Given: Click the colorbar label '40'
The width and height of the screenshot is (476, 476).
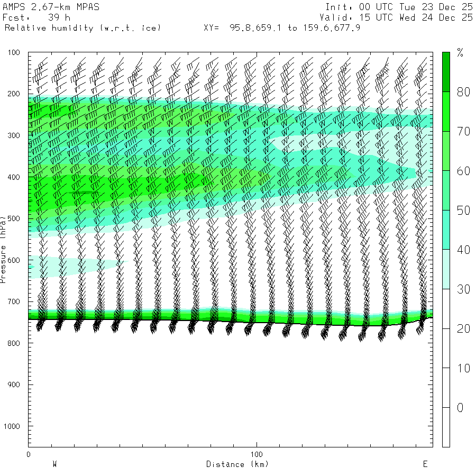Looking at the screenshot, I should (x=463, y=250).
